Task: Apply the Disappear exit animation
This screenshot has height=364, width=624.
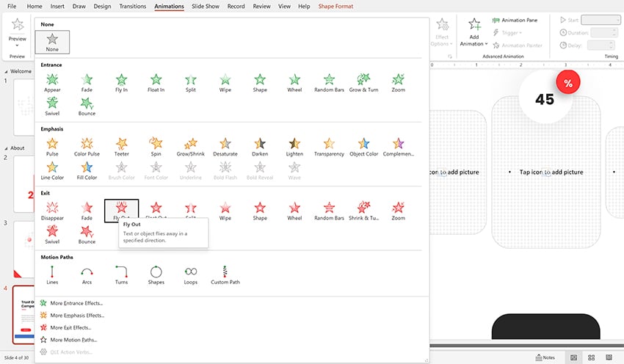Action: click(x=52, y=210)
